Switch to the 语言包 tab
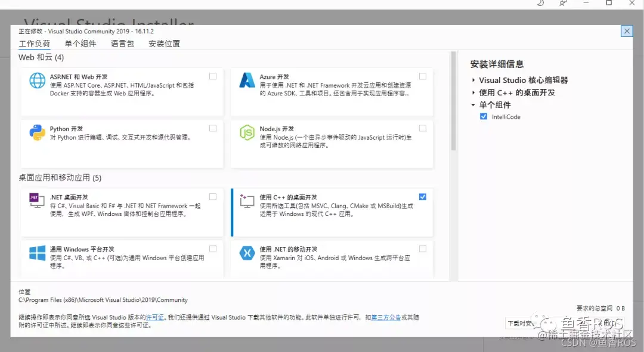644x352 pixels. tap(122, 44)
